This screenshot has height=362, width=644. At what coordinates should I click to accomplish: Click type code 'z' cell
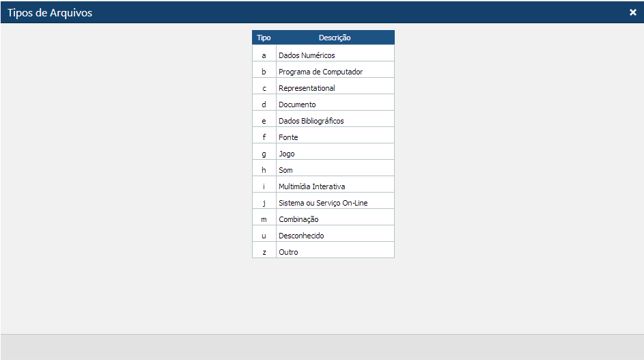pos(264,252)
